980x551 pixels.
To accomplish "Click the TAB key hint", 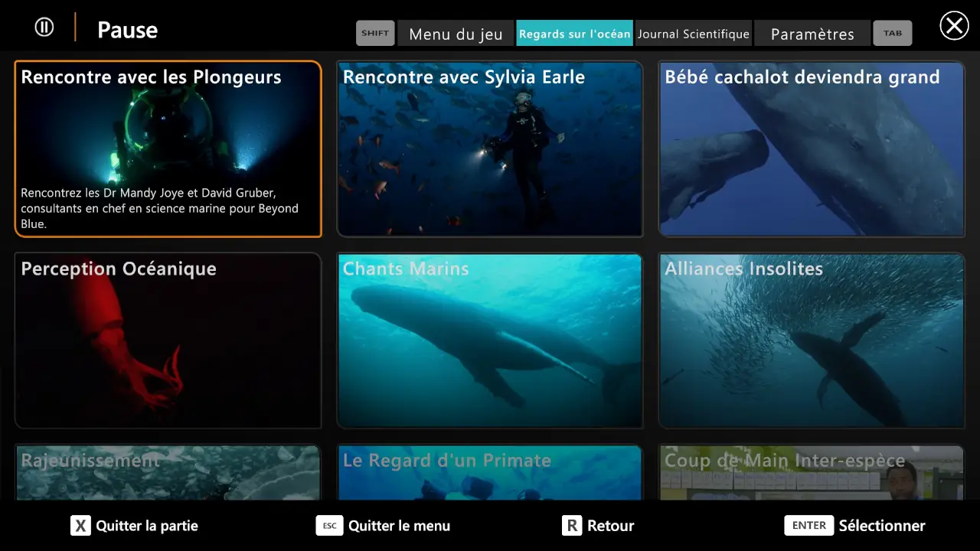I will (x=893, y=33).
